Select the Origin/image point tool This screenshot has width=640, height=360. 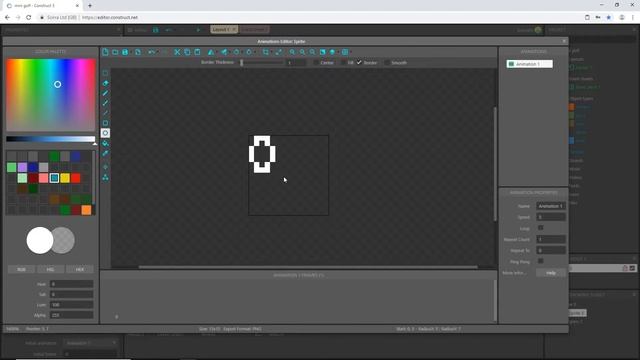pos(105,167)
